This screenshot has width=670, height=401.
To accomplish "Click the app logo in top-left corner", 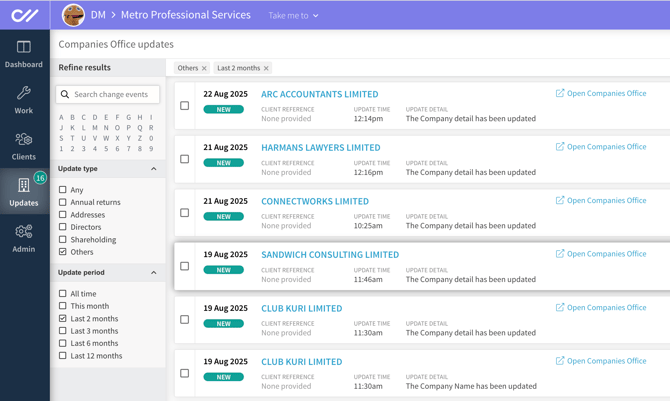I will 24,15.
